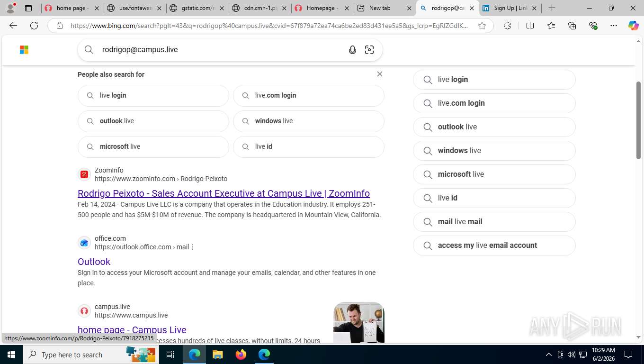Click the Edge back navigation arrow
The width and height of the screenshot is (644, 364).
tap(13, 26)
